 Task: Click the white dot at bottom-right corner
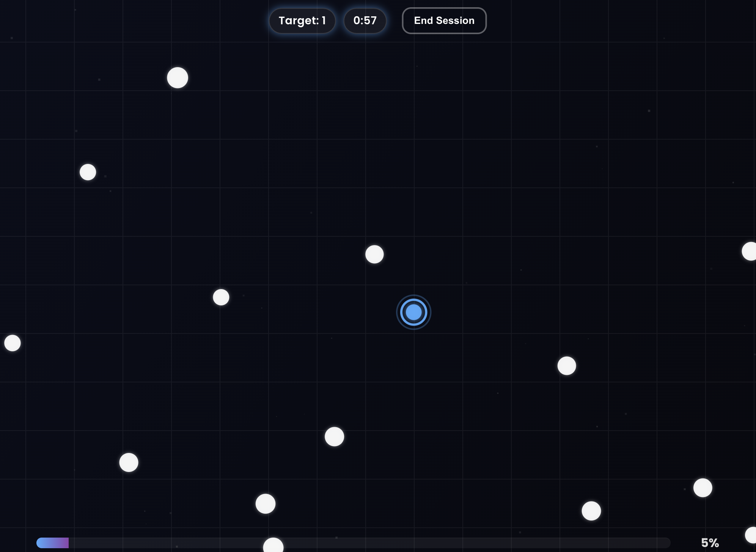coord(751,535)
